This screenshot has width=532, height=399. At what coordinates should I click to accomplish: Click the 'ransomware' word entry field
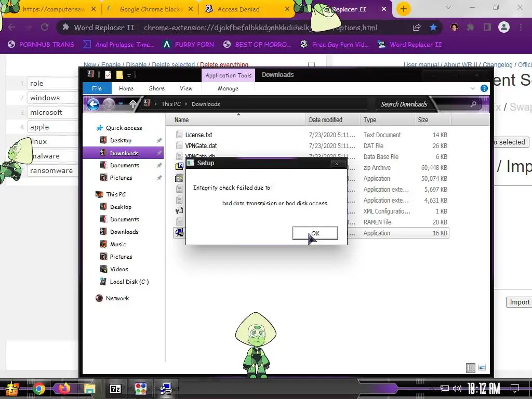(x=52, y=170)
